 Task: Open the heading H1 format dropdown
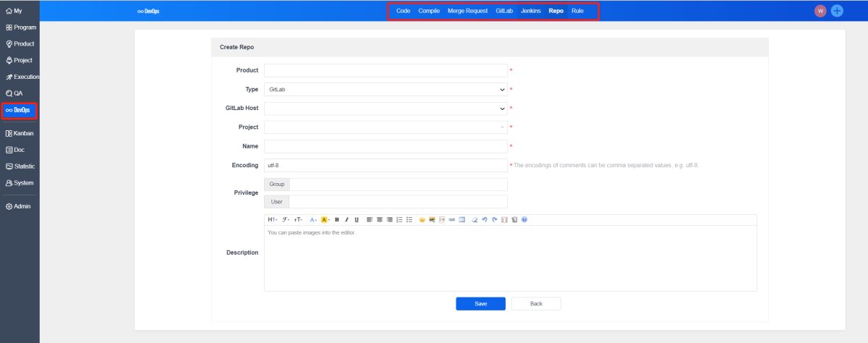coord(272,219)
